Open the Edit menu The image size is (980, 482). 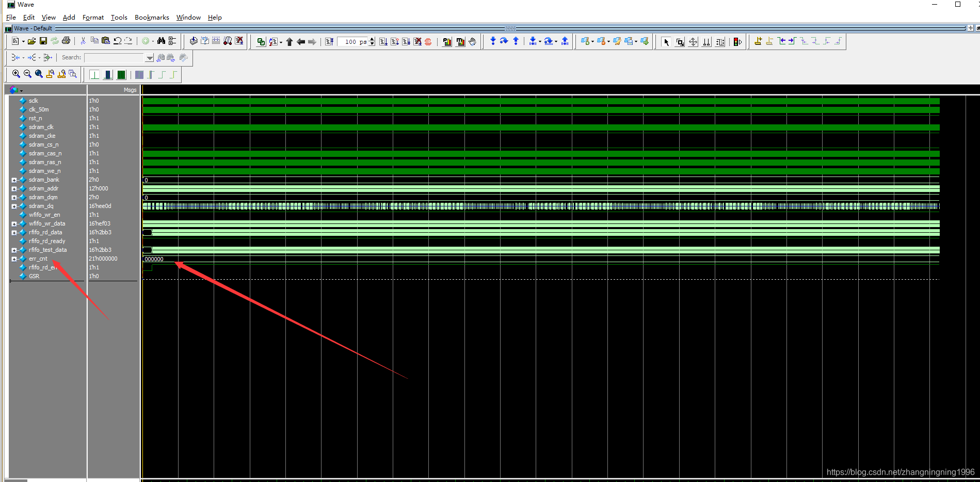[x=29, y=17]
